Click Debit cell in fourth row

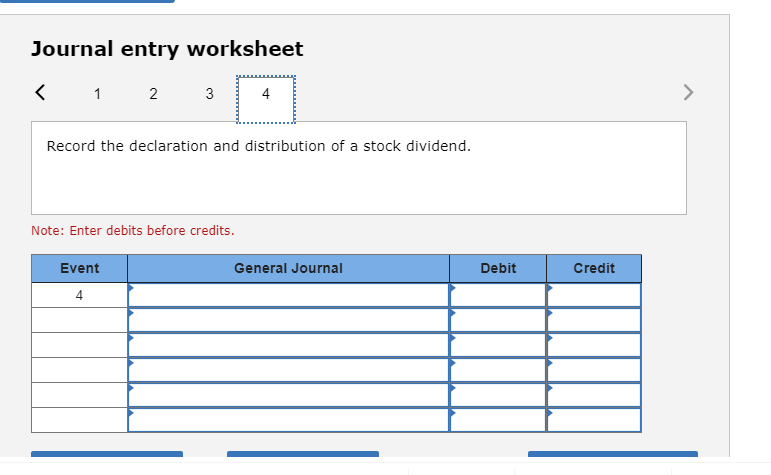click(x=498, y=370)
